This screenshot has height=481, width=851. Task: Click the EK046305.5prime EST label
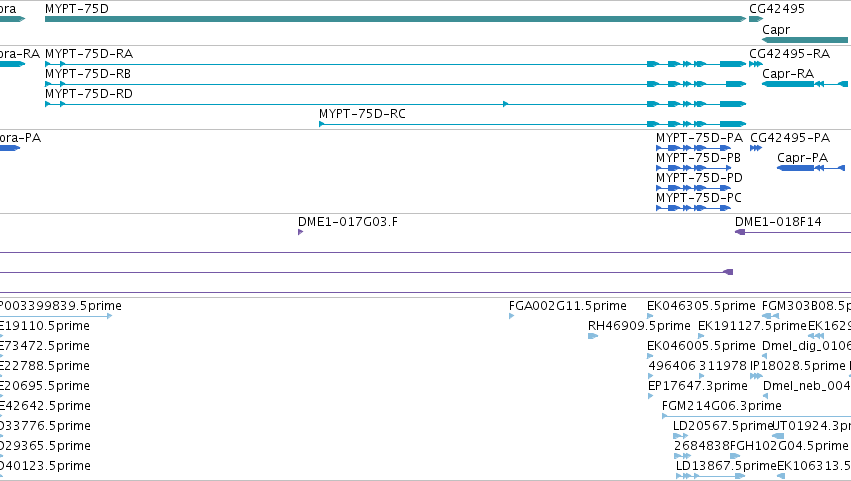pyautogui.click(x=701, y=306)
